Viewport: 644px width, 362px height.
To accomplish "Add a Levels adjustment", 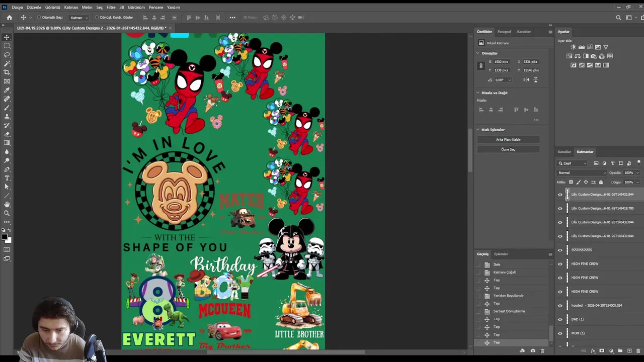I will tap(581, 47).
